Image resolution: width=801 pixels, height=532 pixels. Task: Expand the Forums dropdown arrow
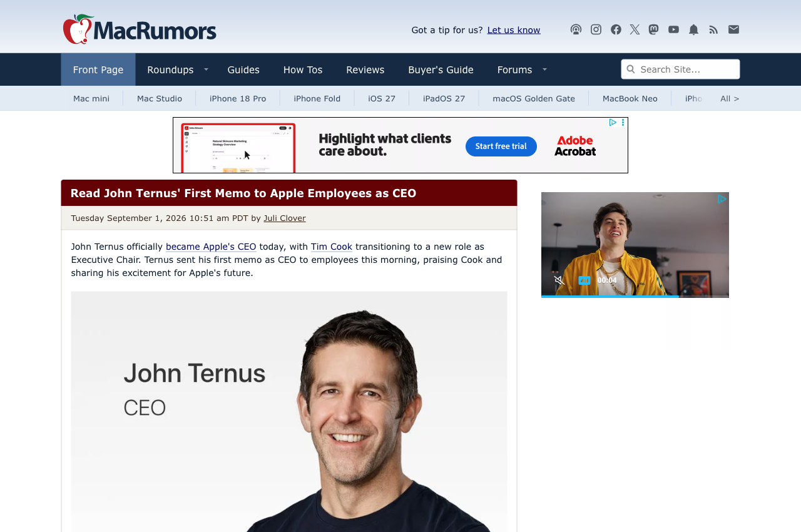click(544, 69)
